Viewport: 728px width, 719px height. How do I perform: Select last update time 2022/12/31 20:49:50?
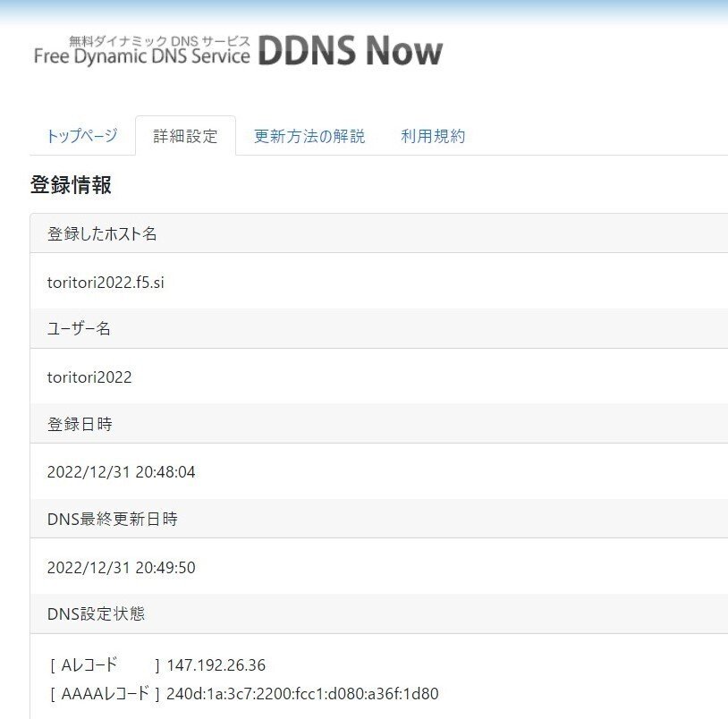point(121,567)
